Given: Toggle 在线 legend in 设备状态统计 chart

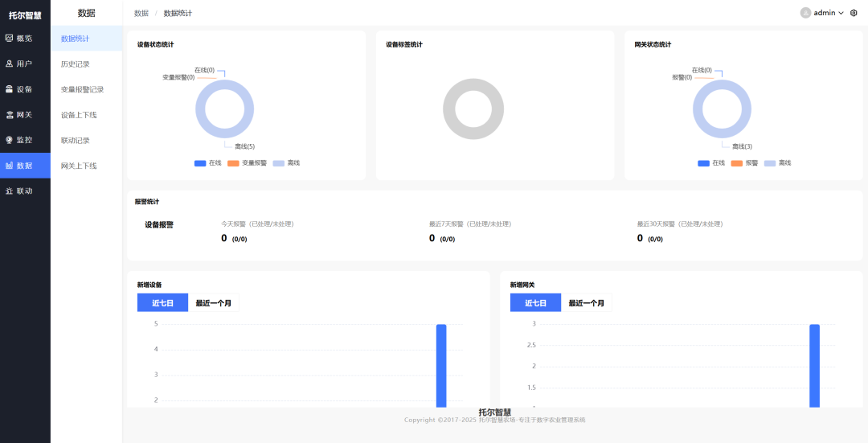Looking at the screenshot, I should tap(208, 163).
